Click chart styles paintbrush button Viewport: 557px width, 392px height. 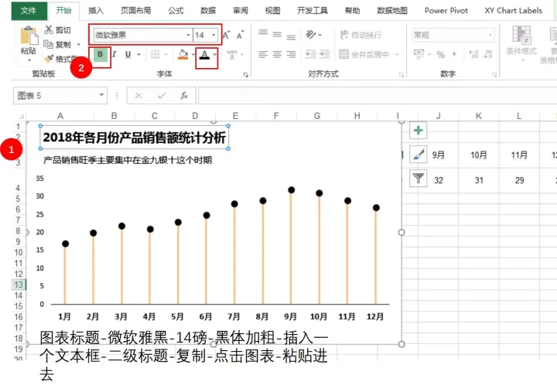tap(418, 155)
